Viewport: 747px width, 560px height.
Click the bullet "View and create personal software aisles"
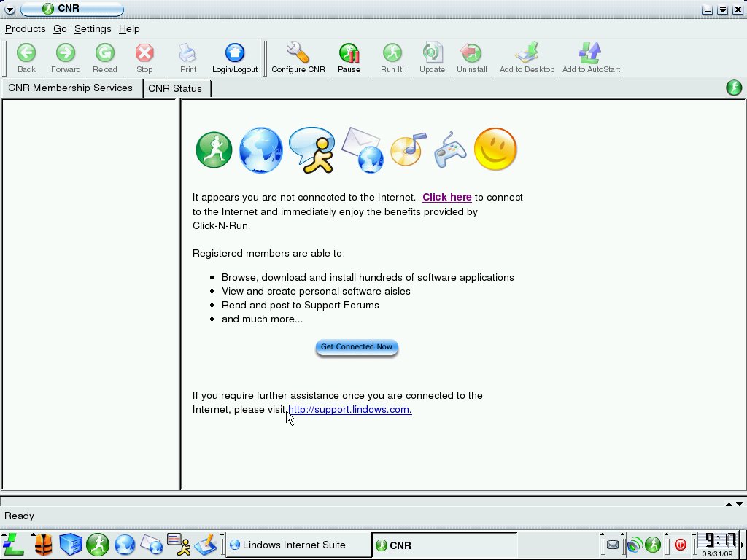pos(316,291)
